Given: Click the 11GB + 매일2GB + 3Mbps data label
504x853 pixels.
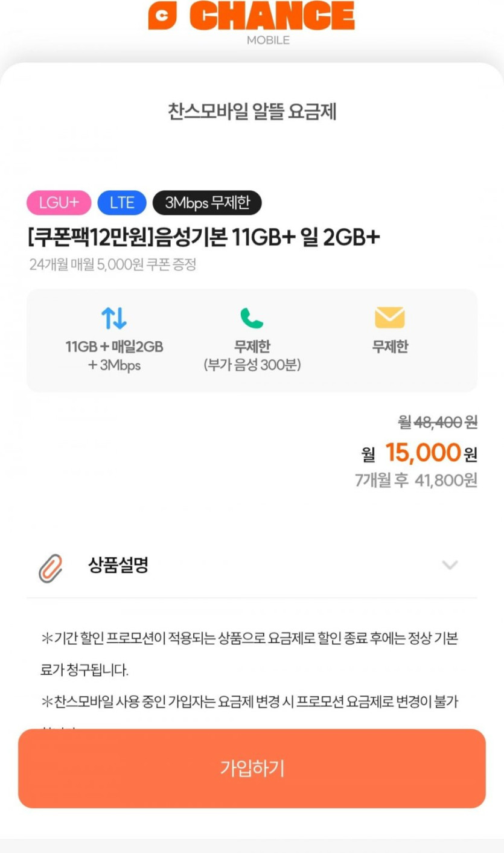Looking at the screenshot, I should pos(114,356).
